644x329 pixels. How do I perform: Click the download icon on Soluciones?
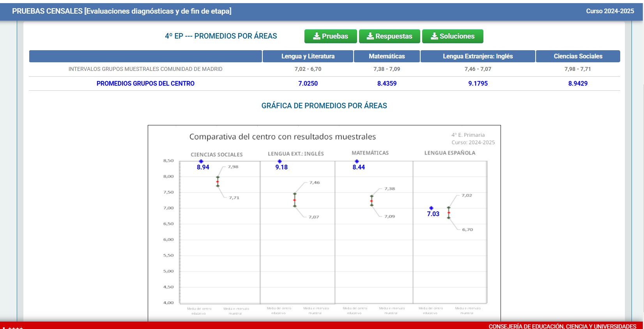[434, 36]
